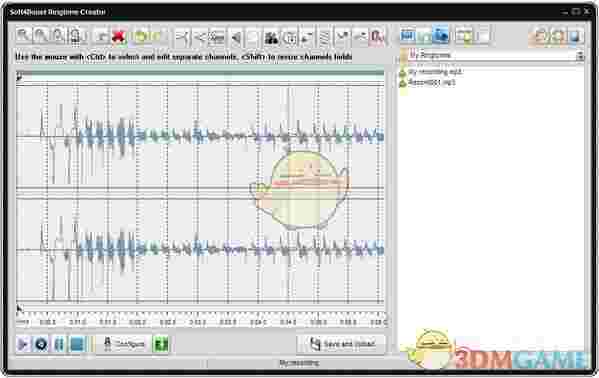This screenshot has height=378, width=599.
Task: Click the first blue icon above the ringtone list
Action: click(408, 36)
